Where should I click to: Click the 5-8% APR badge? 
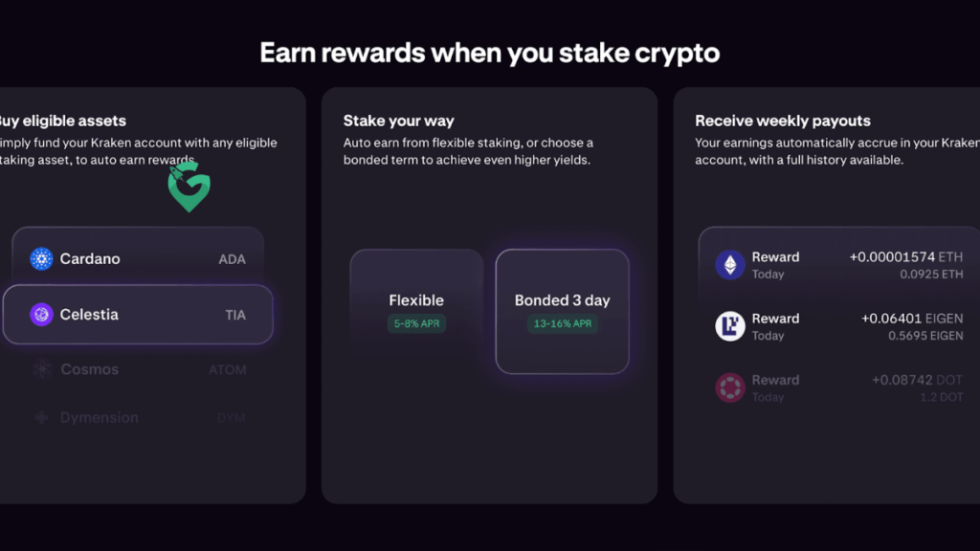point(416,324)
